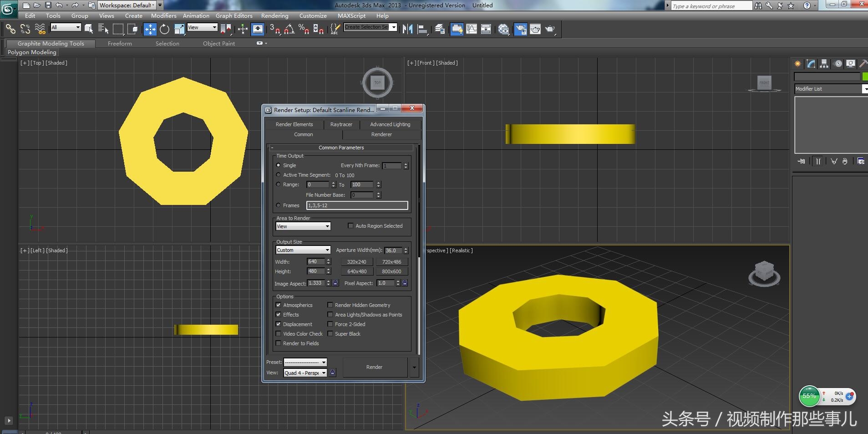
Task: Open the Area to Render dropdown
Action: point(303,226)
